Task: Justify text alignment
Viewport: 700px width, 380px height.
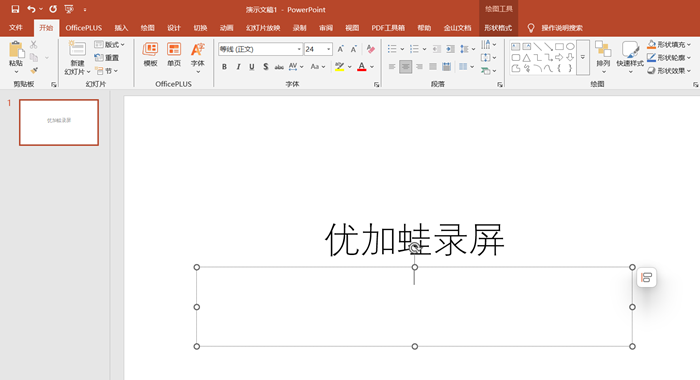Action: pos(433,67)
